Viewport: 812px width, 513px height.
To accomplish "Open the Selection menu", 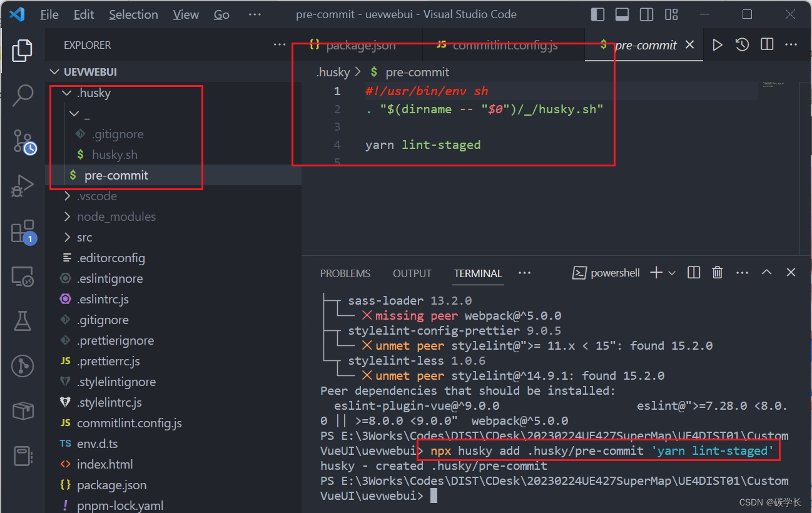I will (x=133, y=14).
